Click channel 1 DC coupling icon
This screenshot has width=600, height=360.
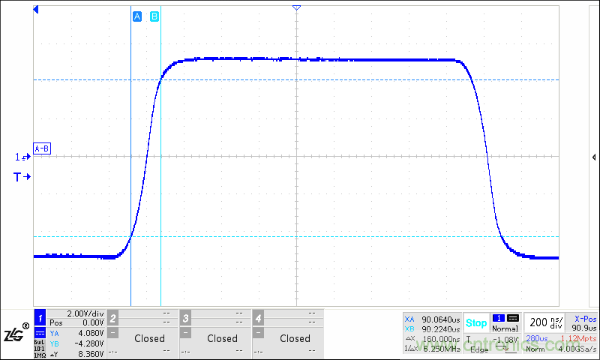pyautogui.click(x=40, y=333)
